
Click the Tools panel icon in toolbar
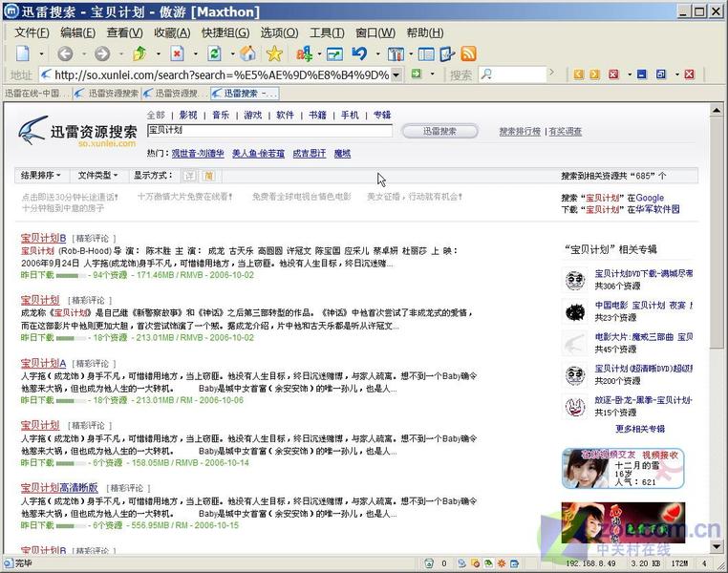click(x=396, y=54)
